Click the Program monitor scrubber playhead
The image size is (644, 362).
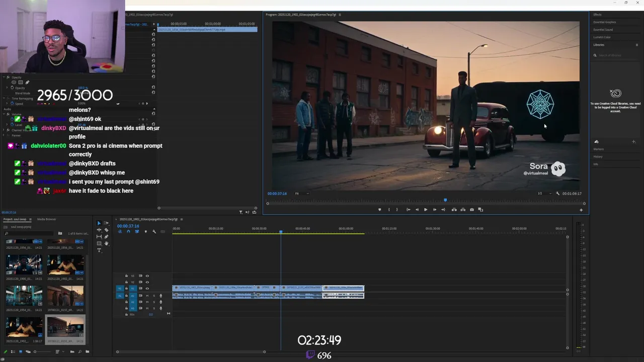(445, 200)
